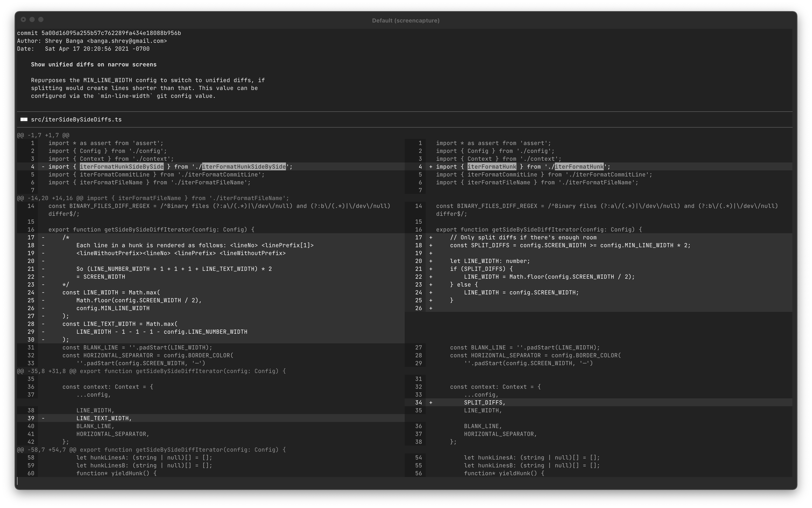812x508 pixels.
Task: Click the hunk header @@ -58,7 +54,7 @@
Action: (x=47, y=450)
